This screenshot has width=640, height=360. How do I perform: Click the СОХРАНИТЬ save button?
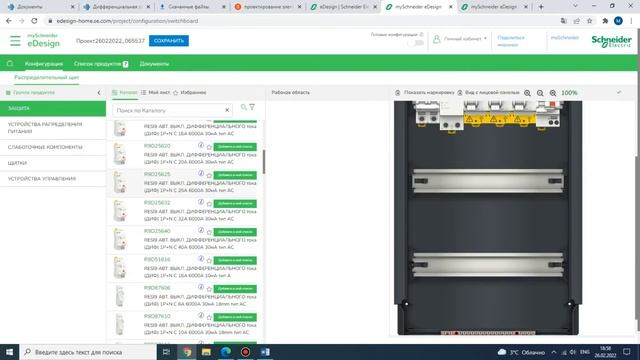pos(169,41)
